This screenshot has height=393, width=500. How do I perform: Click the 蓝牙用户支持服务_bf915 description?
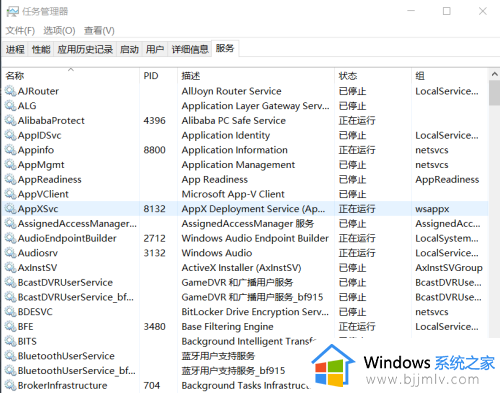pos(233,371)
